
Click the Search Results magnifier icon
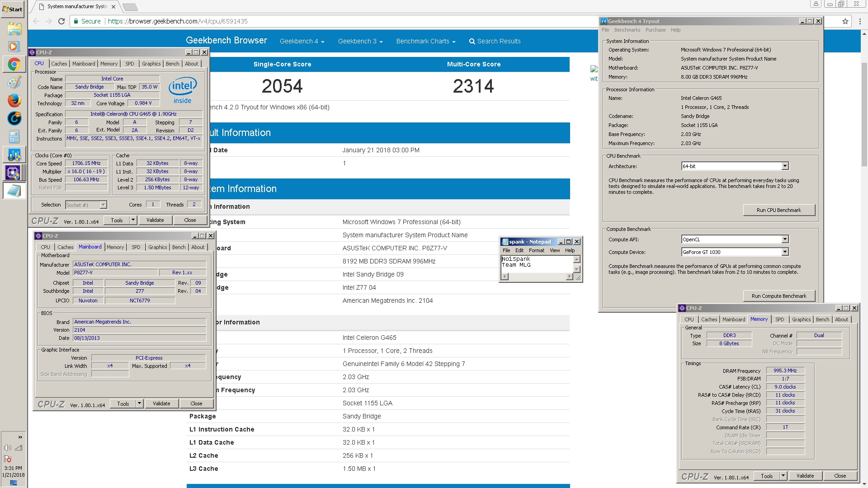pos(472,41)
